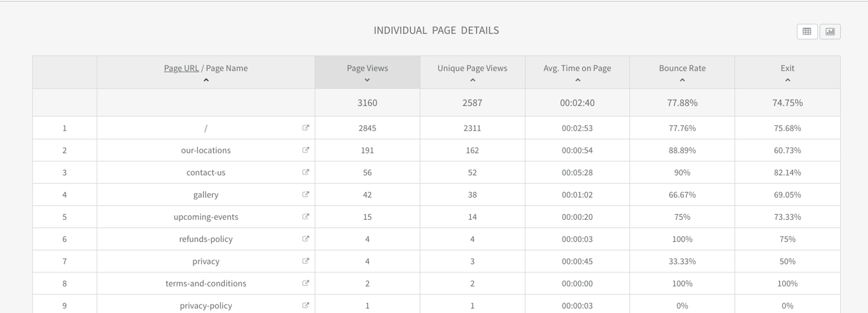Screen dimensions: 868x313
Task: Open external link icon for refunds-policy
Action: [306, 238]
